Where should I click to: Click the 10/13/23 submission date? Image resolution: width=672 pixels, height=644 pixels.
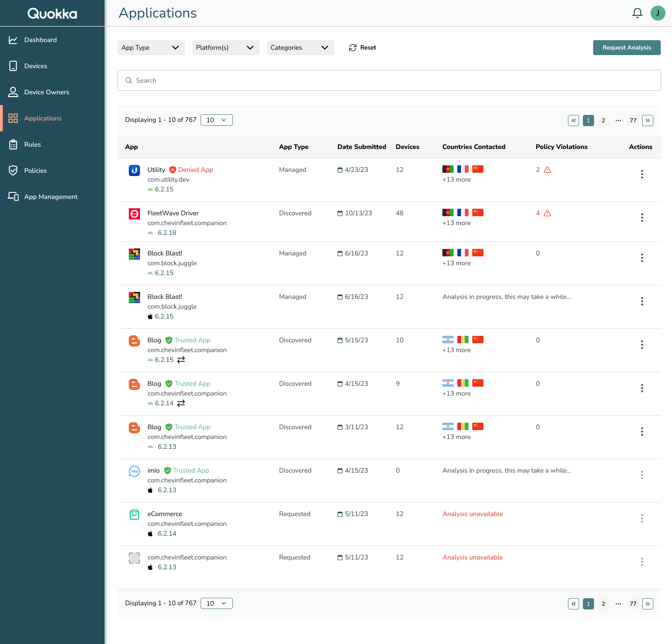[x=358, y=213]
